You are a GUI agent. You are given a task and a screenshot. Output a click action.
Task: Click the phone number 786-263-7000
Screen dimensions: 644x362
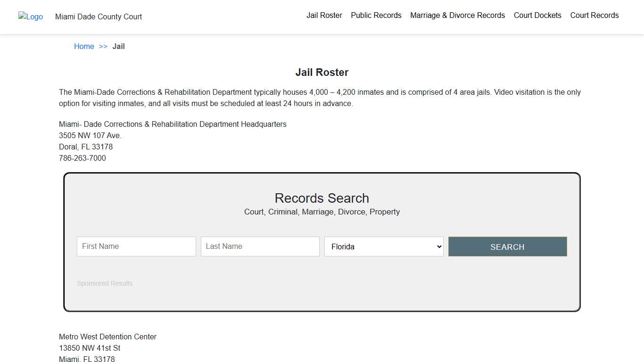coord(83,158)
